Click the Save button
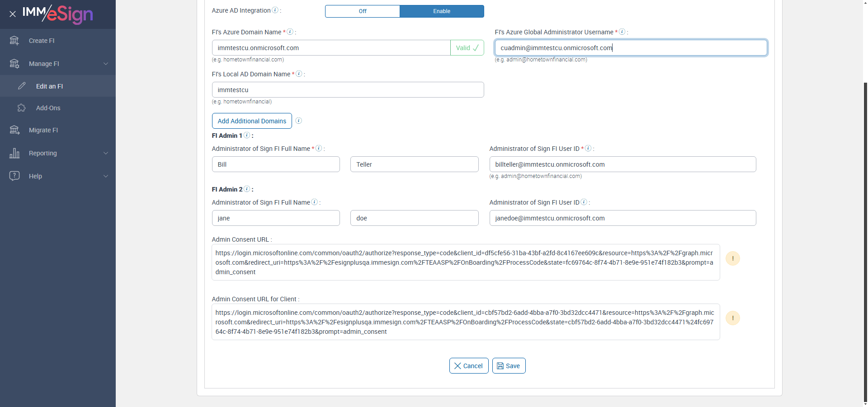 click(509, 366)
